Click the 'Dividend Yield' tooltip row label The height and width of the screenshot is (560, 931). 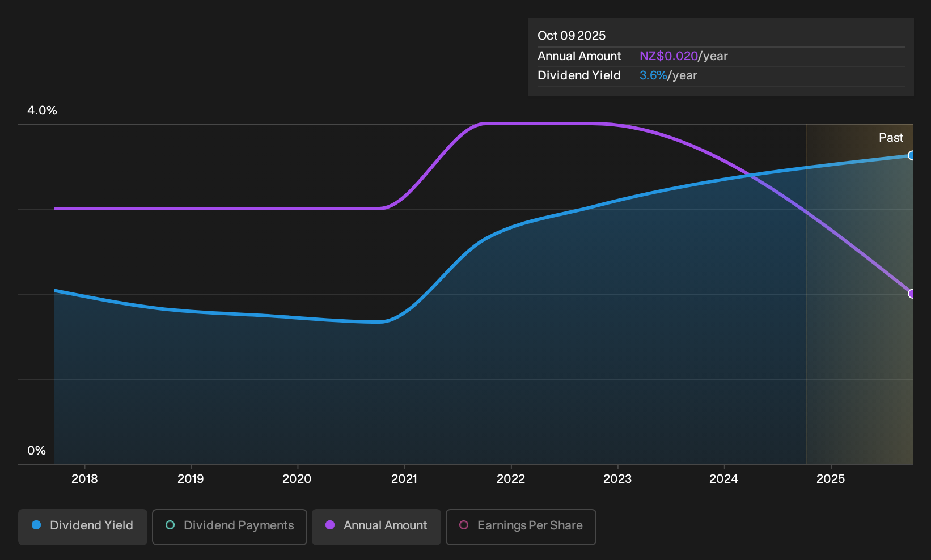579,75
